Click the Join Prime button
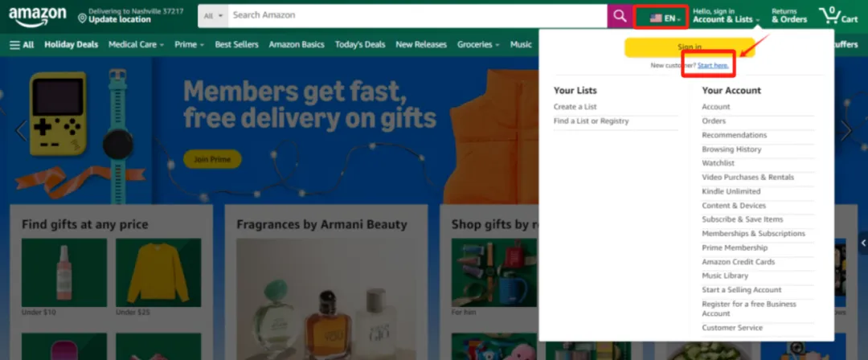The height and width of the screenshot is (360, 868). (212, 159)
